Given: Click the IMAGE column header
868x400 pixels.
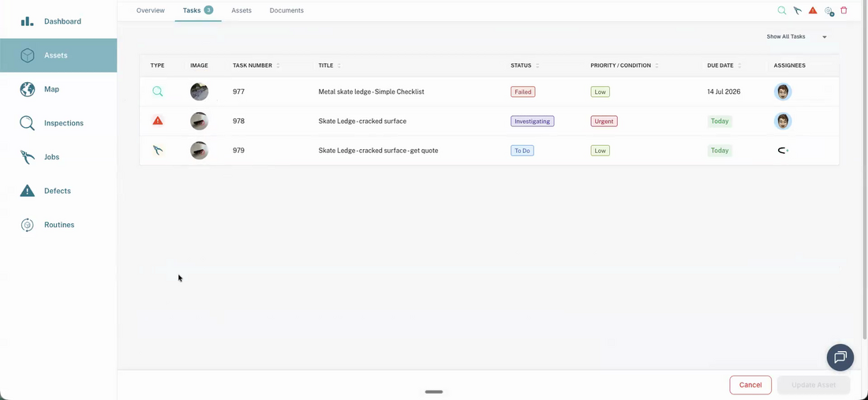Looking at the screenshot, I should click(x=200, y=65).
